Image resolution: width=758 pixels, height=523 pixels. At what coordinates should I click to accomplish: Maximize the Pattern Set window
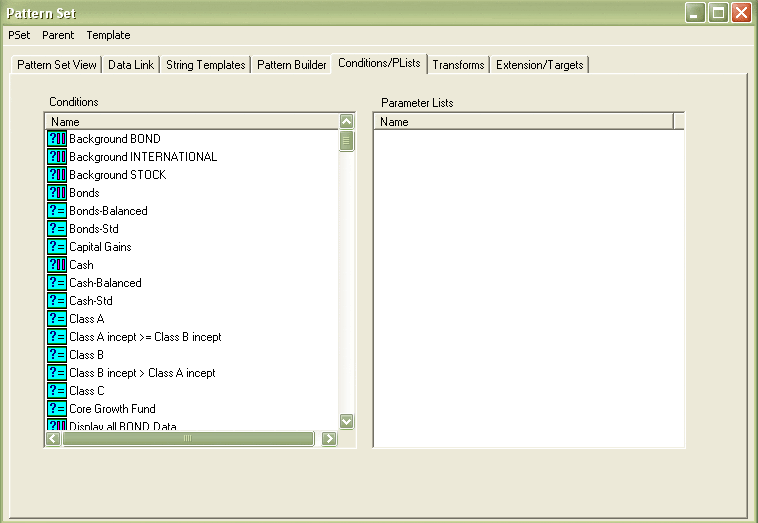[718, 13]
